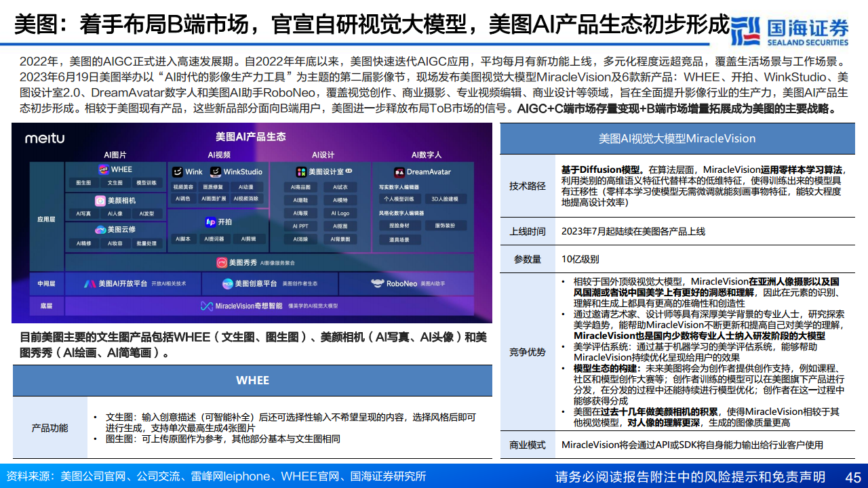Click the 美图设计室 app icon
This screenshot has width=868, height=488.
click(302, 172)
